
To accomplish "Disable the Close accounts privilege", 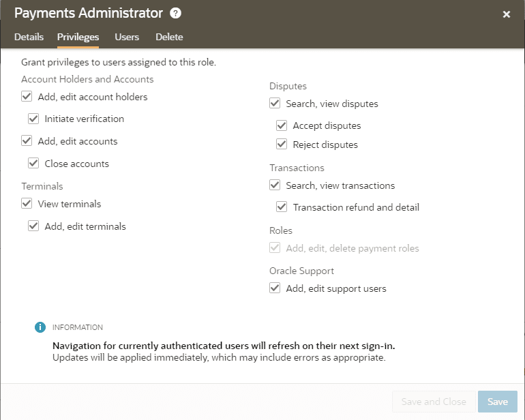I will [33, 164].
